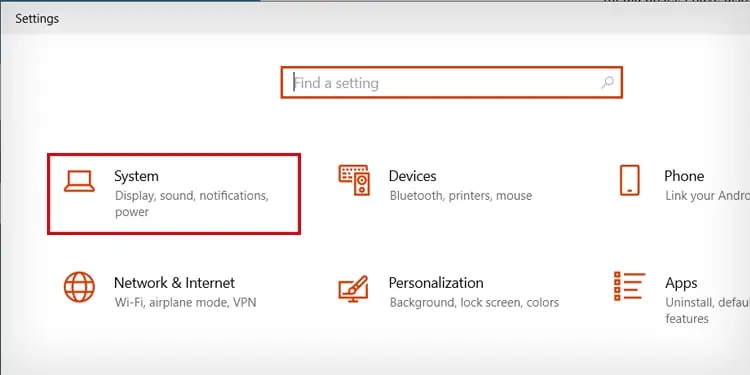Screen dimensions: 750x375
Task: Open the Apps list icon
Action: [x=629, y=286]
